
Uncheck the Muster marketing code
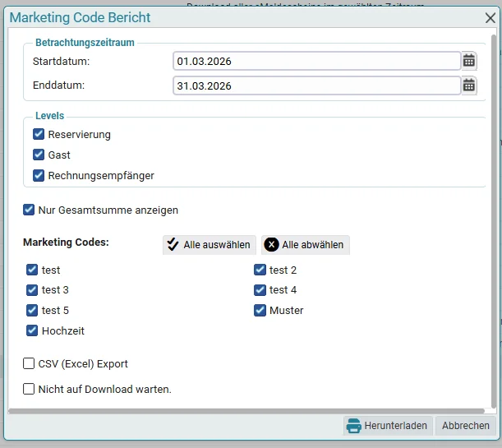click(x=260, y=310)
